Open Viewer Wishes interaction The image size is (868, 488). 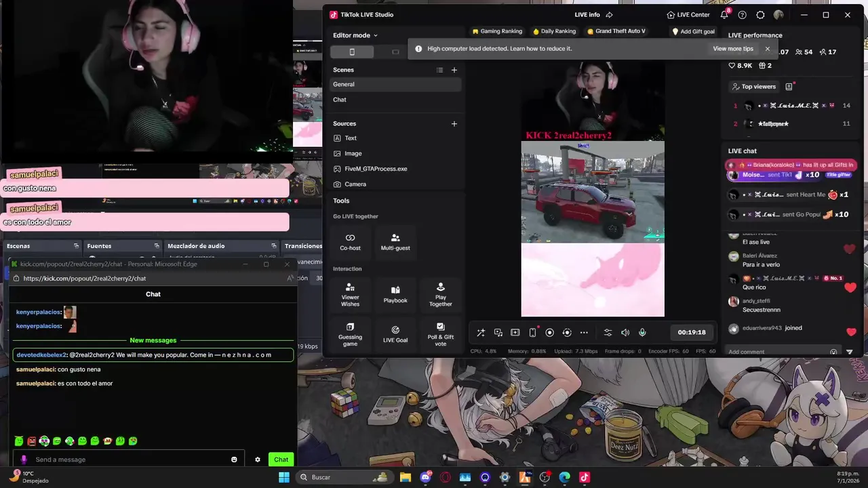coord(350,295)
